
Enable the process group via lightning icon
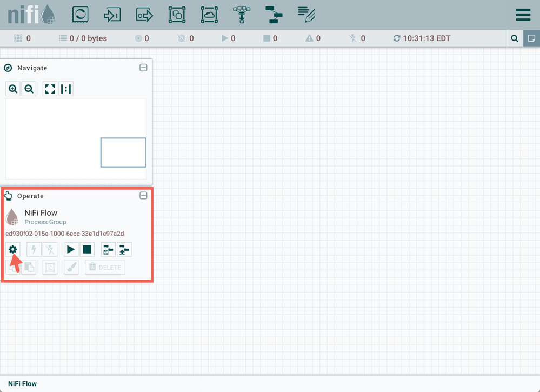(34, 249)
